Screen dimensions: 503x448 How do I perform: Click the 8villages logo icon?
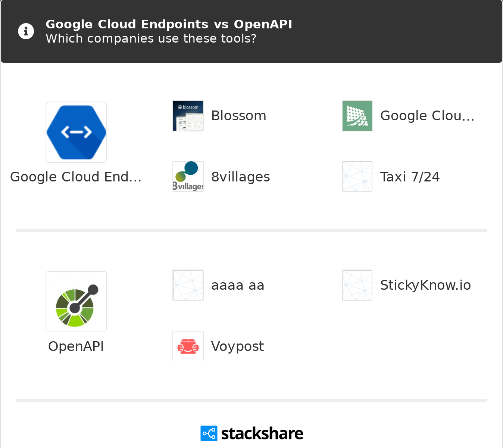click(188, 177)
